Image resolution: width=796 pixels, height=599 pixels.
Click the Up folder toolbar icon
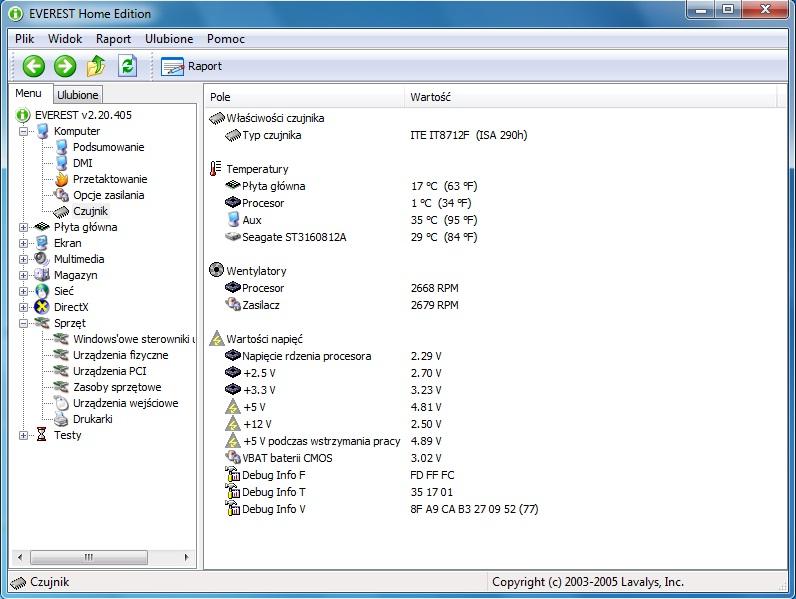coord(96,66)
